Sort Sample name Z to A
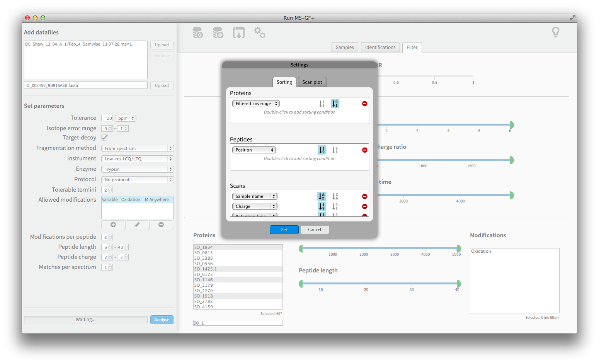 coord(335,196)
